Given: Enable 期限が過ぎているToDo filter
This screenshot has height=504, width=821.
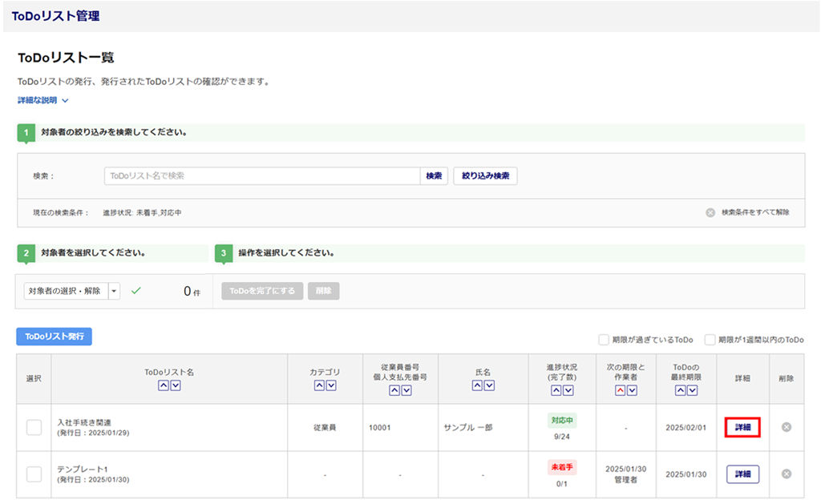Looking at the screenshot, I should click(x=605, y=340).
